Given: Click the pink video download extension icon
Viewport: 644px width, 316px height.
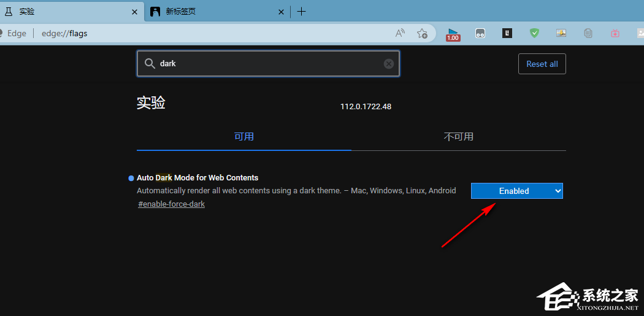Looking at the screenshot, I should [x=615, y=33].
